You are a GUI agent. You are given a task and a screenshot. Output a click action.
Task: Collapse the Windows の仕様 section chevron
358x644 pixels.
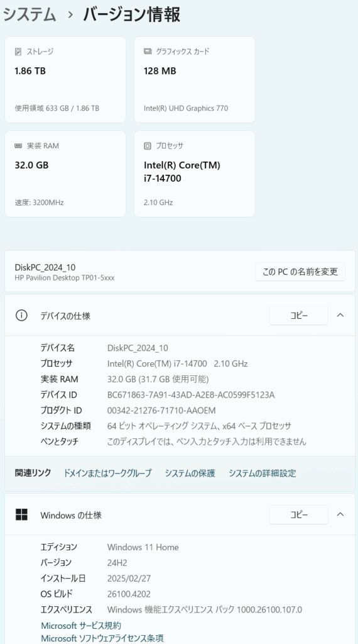(340, 514)
